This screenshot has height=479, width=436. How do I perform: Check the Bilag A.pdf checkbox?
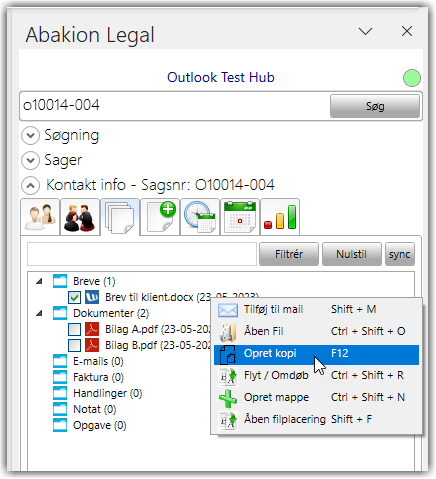click(74, 329)
